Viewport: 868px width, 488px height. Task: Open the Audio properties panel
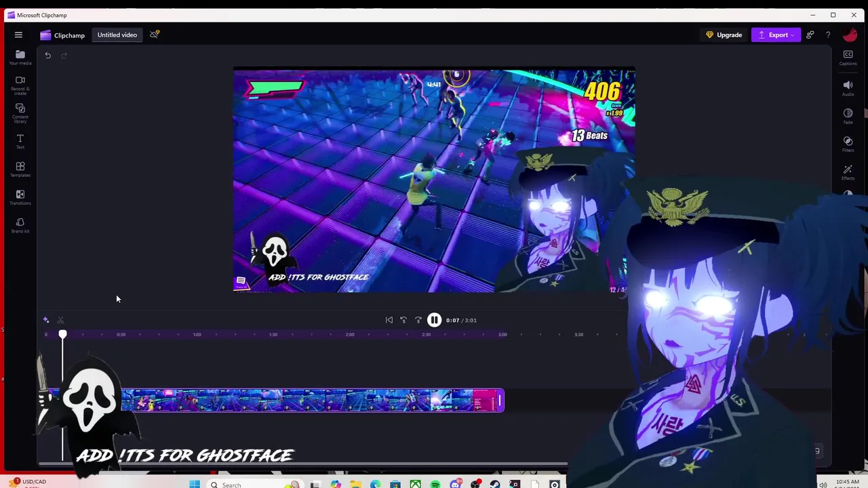[x=848, y=88]
